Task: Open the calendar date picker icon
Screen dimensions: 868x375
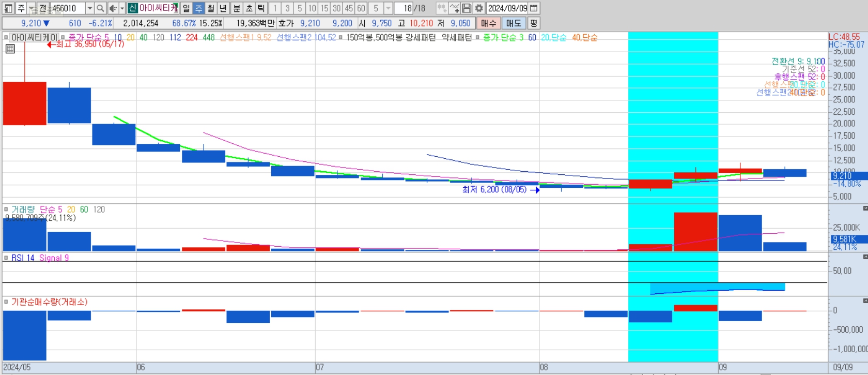Action: [534, 8]
